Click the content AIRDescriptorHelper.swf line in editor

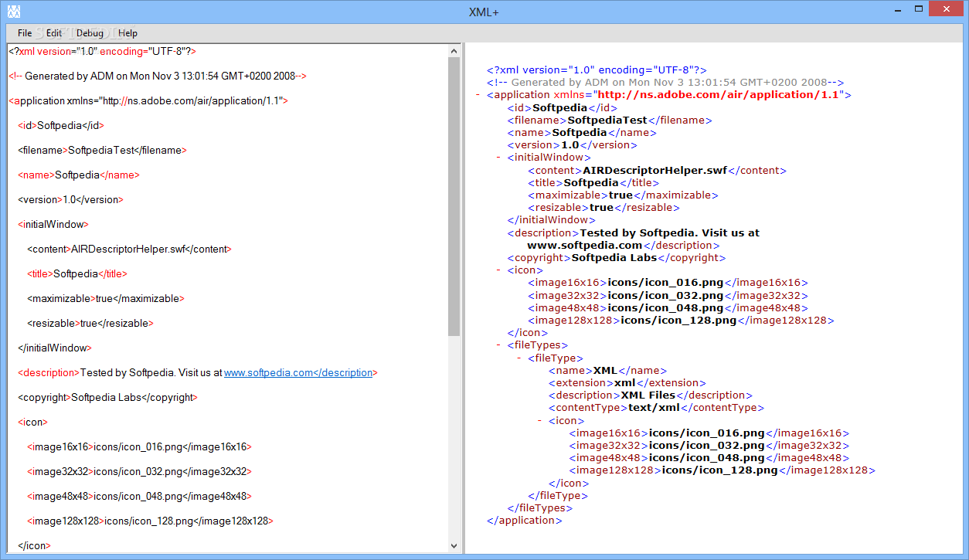(129, 249)
